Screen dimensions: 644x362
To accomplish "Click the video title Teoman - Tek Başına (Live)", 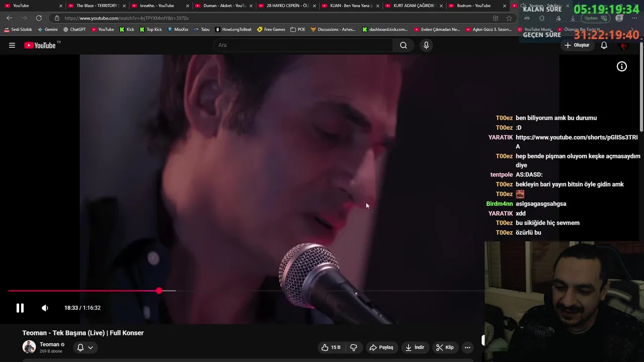I will (x=83, y=333).
